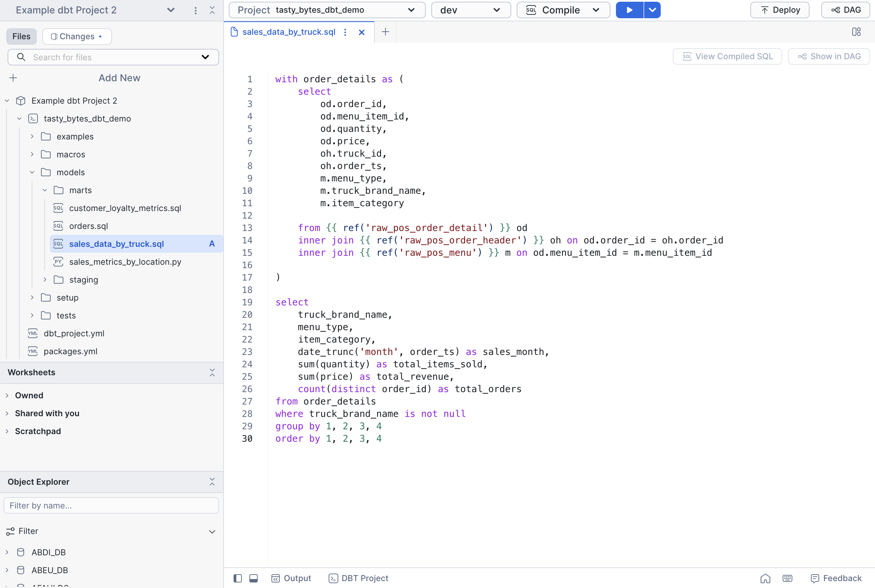Click the Add New plus icon

13,78
